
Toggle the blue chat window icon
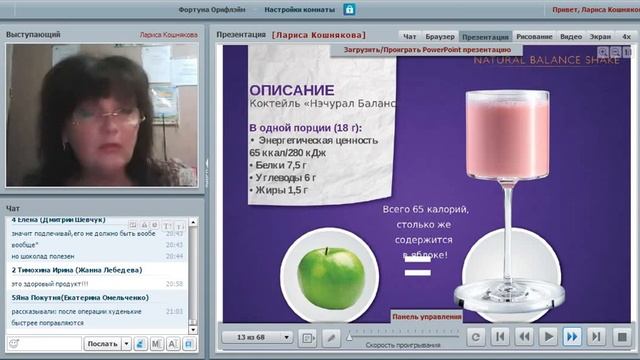(x=189, y=344)
